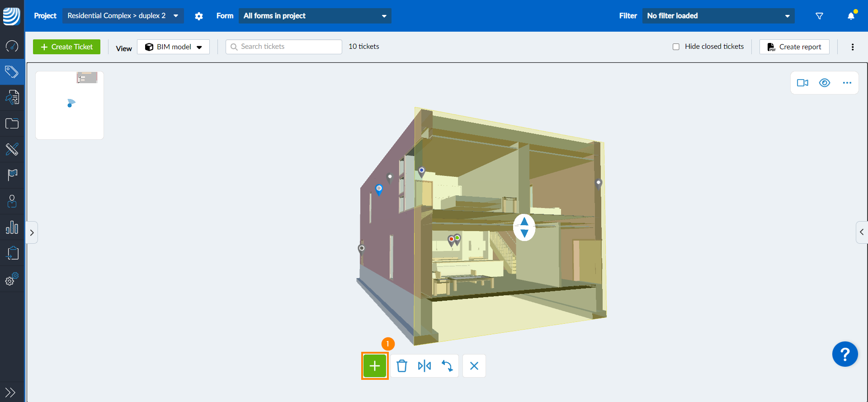This screenshot has width=868, height=402.
Task: Click the green plus add section button
Action: 375,366
